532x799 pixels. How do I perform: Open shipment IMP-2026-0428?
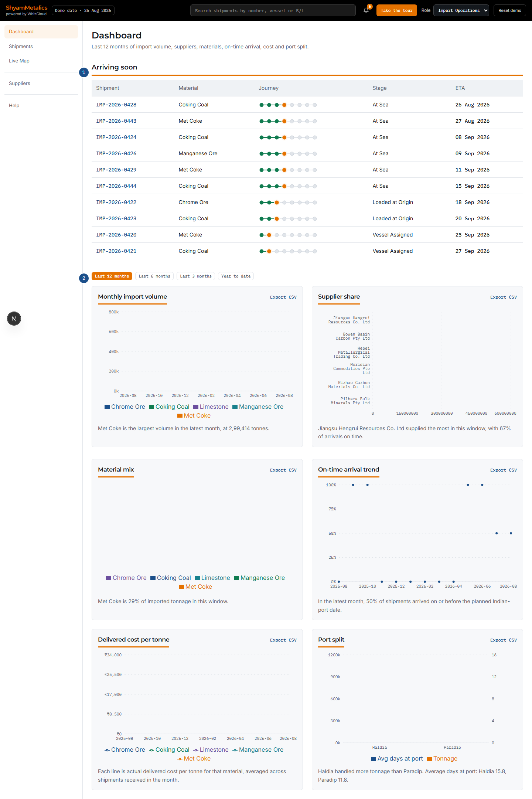pyautogui.click(x=116, y=105)
